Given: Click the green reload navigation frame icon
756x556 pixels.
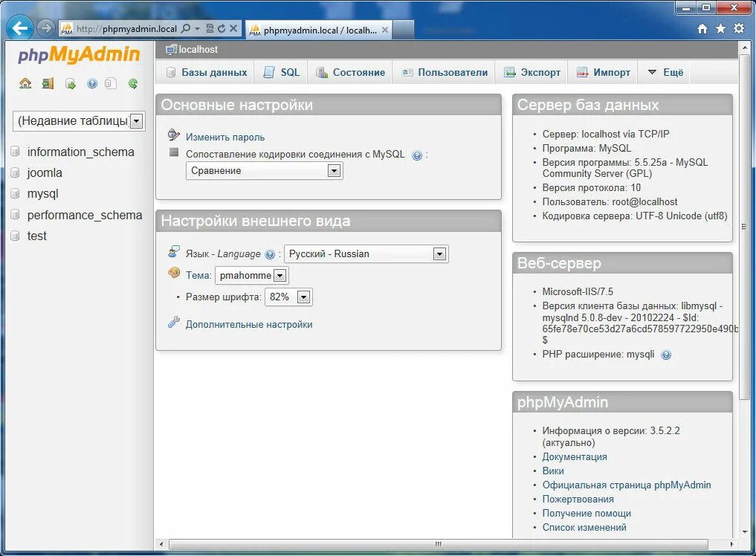Looking at the screenshot, I should 133,83.
